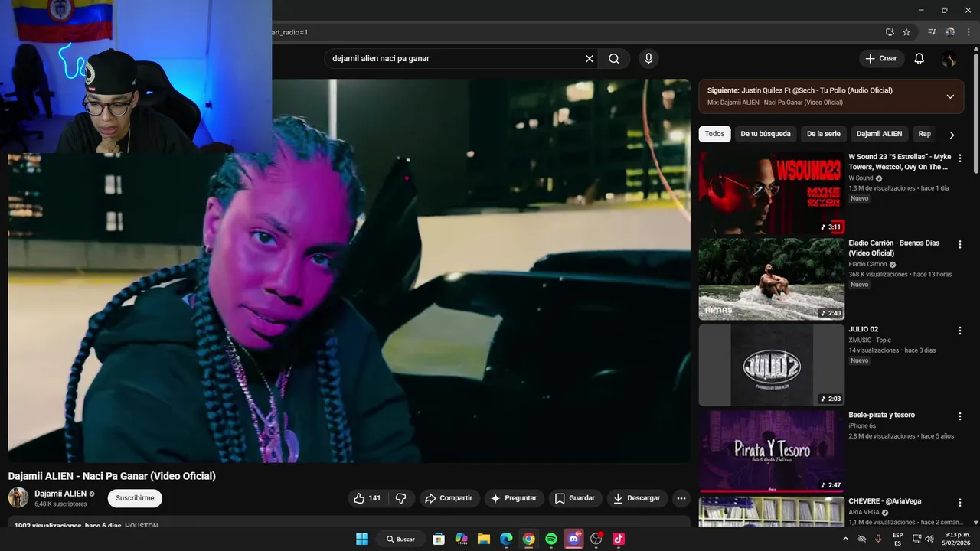Select the De tu búsqueda chip
Screen dimensions: 980x551
point(766,134)
